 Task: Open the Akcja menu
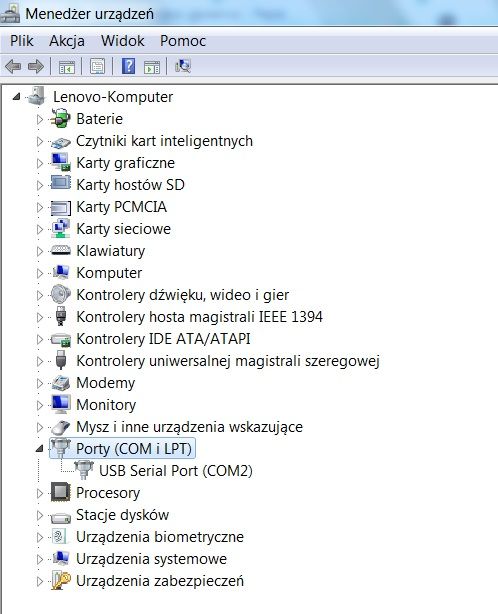pyautogui.click(x=67, y=41)
